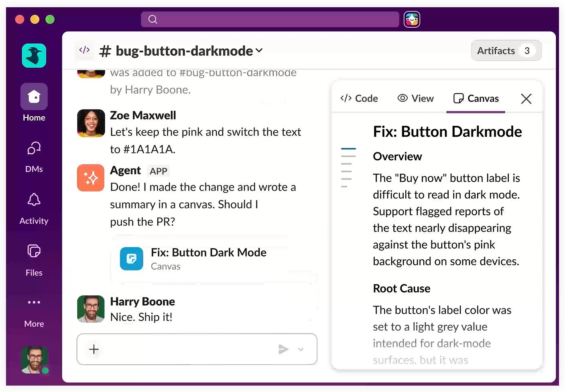
Task: Click the colorful assistant icon beside search
Action: [x=412, y=19]
